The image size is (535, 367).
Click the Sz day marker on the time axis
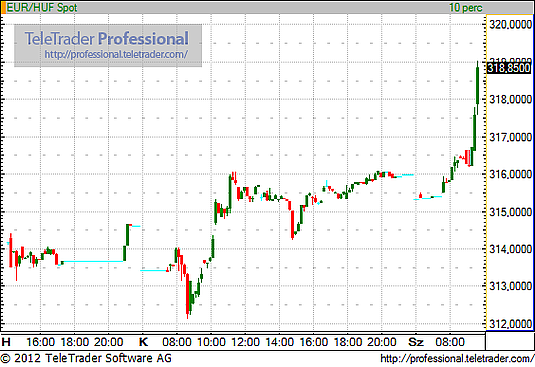(x=416, y=342)
